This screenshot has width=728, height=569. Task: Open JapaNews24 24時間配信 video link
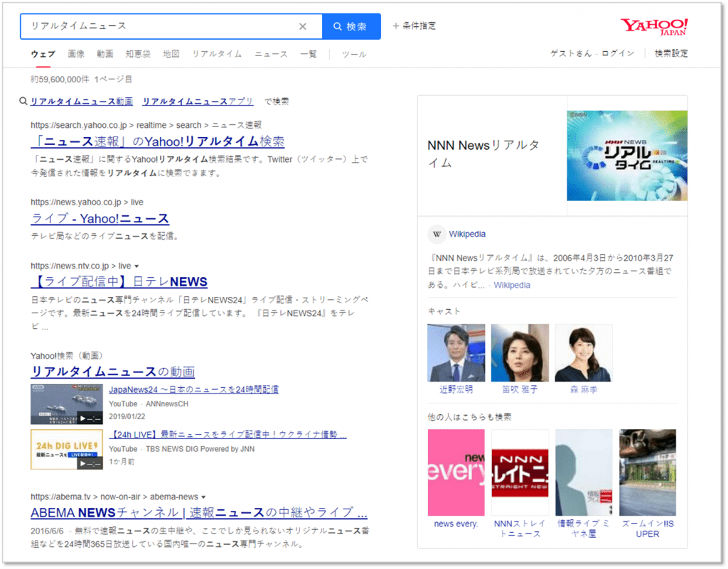pos(193,389)
